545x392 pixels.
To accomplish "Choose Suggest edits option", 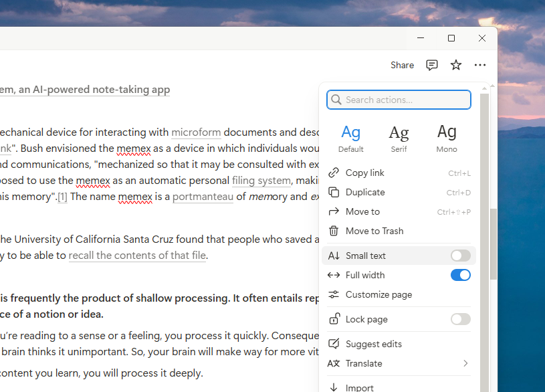I will coord(399,344).
